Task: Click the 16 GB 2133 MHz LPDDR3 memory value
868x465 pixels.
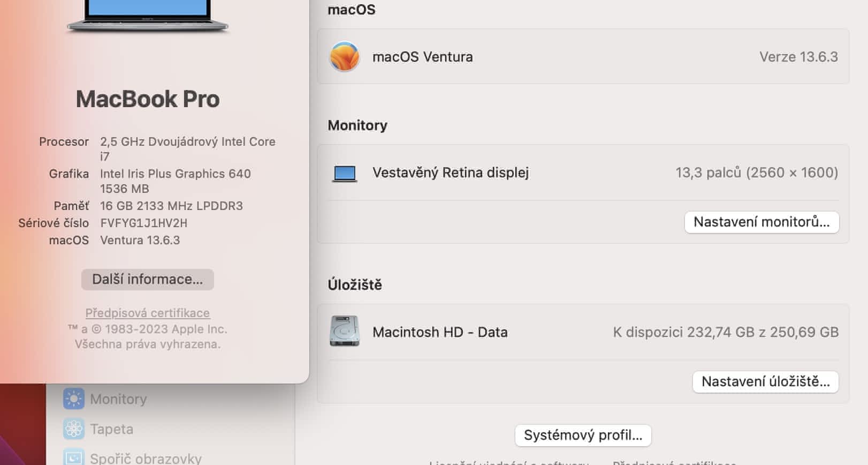Action: [171, 206]
